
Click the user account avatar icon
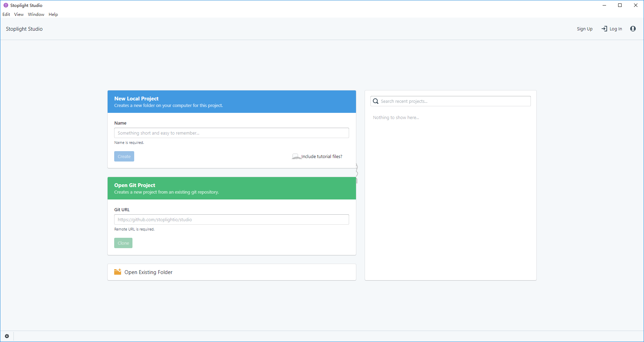point(633,29)
